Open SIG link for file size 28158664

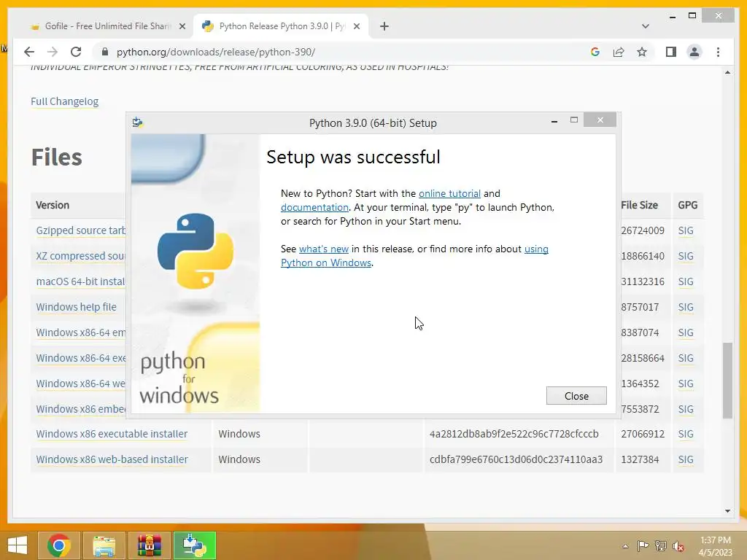pyautogui.click(x=686, y=358)
